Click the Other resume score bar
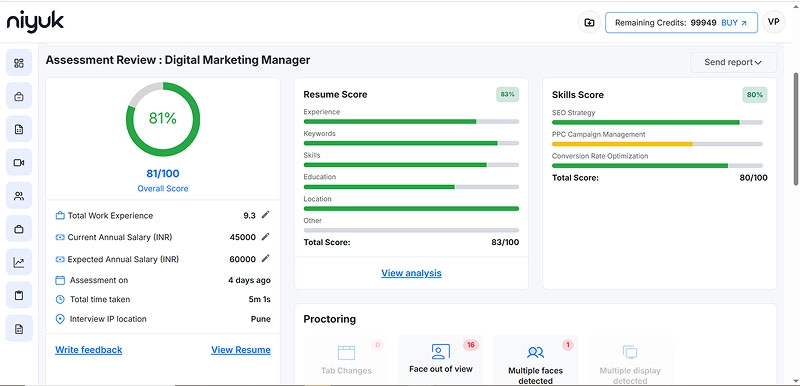The image size is (800, 386). (411, 230)
